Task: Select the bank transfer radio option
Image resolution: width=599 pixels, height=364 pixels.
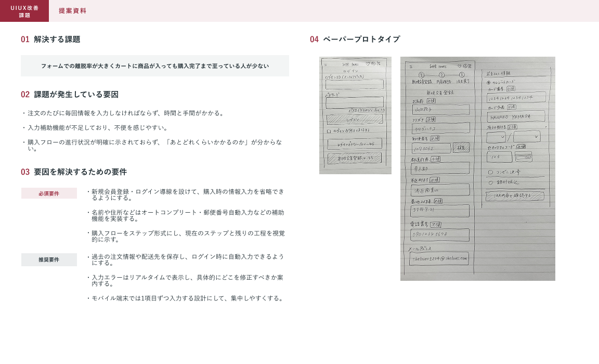Action: tap(490, 183)
